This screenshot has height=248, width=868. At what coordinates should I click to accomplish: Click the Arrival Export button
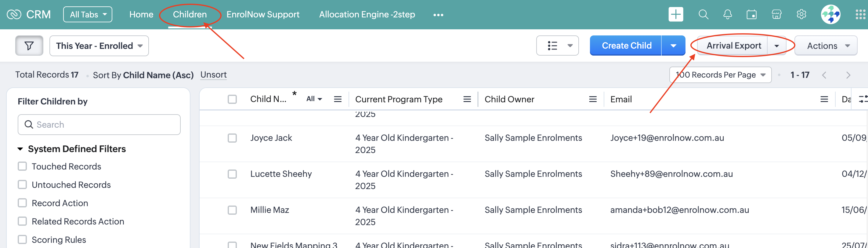click(733, 46)
